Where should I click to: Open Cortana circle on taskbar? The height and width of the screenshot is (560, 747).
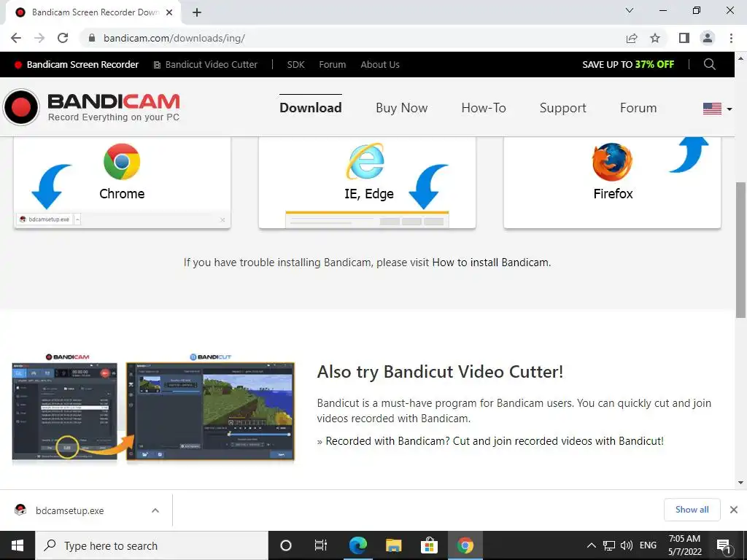[285, 545]
